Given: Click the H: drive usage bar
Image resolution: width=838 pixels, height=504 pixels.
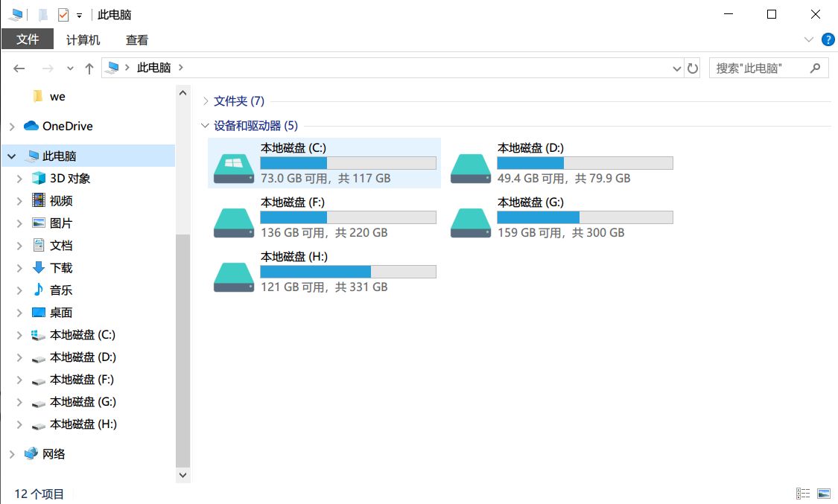Looking at the screenshot, I should (x=348, y=272).
